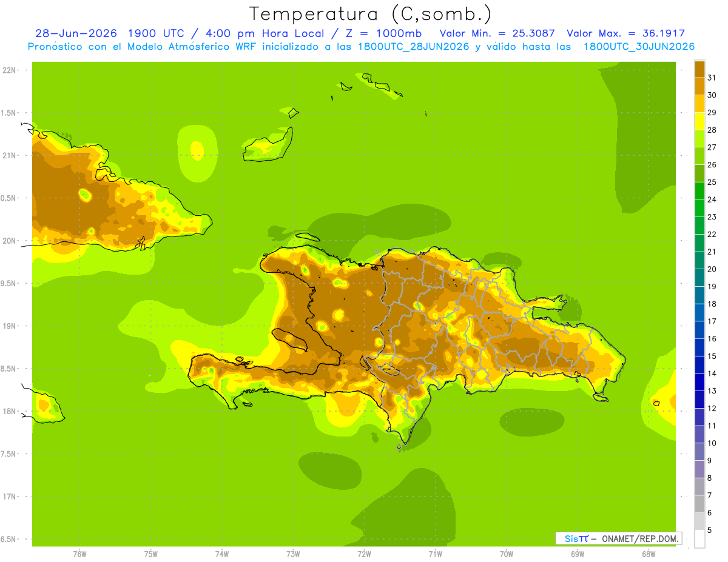Click the "73W" longitude label
Screen dimensions: 728x562
pyautogui.click(x=293, y=554)
